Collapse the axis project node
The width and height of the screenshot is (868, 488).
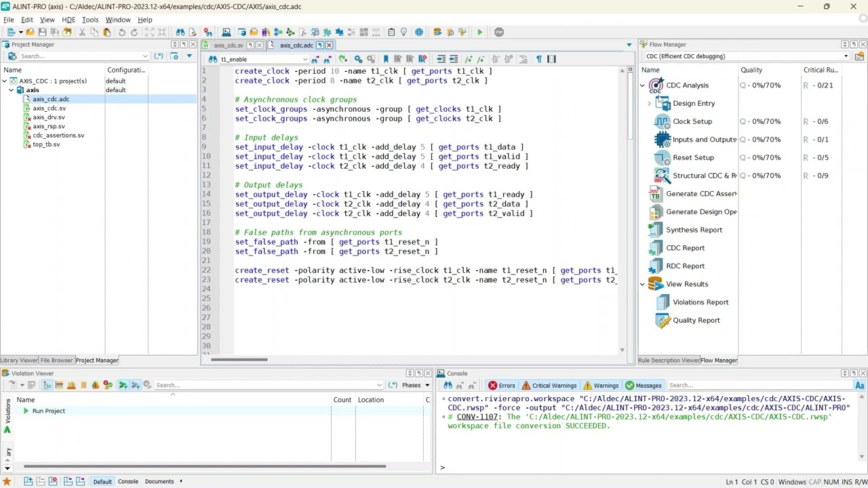pos(11,90)
